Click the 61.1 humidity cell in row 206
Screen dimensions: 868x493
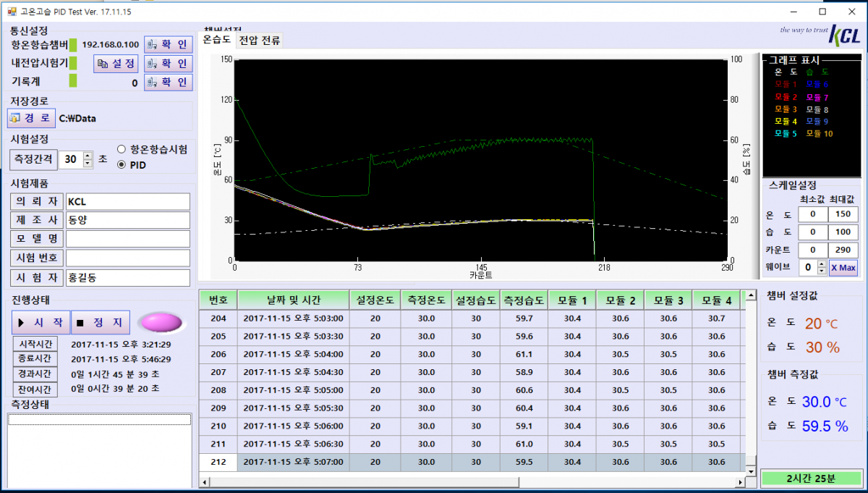tap(524, 354)
